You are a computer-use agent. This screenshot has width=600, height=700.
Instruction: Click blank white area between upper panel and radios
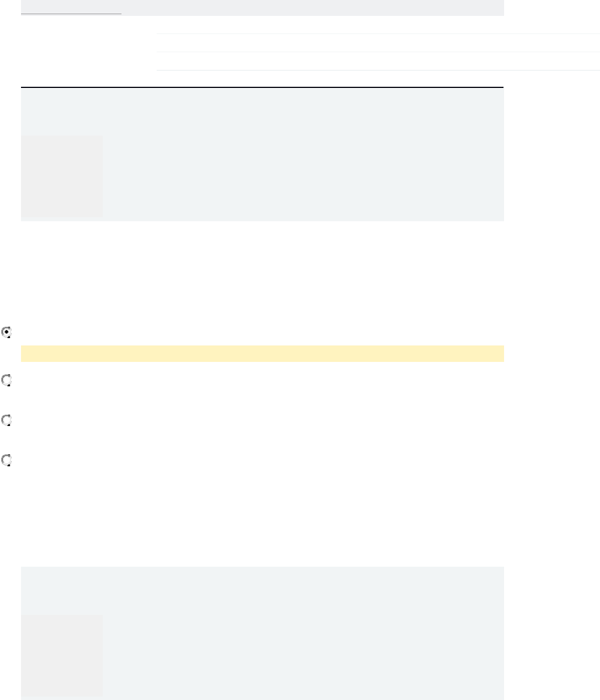tap(262, 272)
